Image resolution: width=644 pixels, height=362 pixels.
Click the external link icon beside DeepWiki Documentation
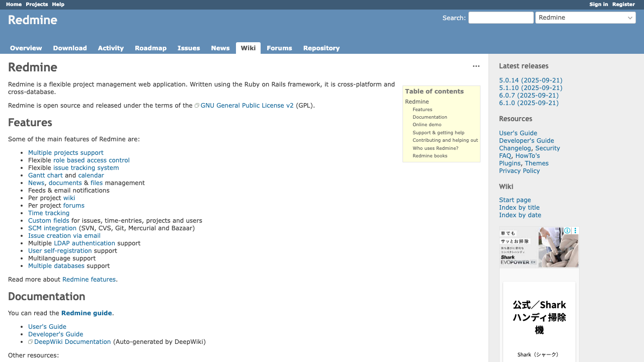(30, 341)
